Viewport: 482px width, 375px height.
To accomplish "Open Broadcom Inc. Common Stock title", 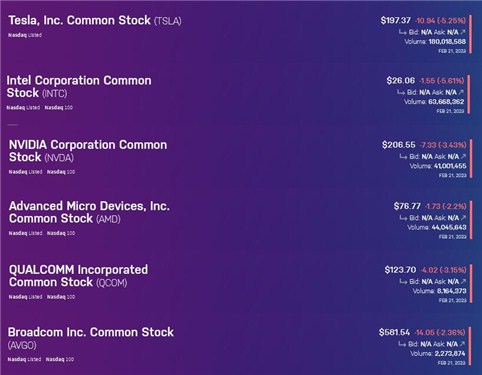I will [x=91, y=338].
